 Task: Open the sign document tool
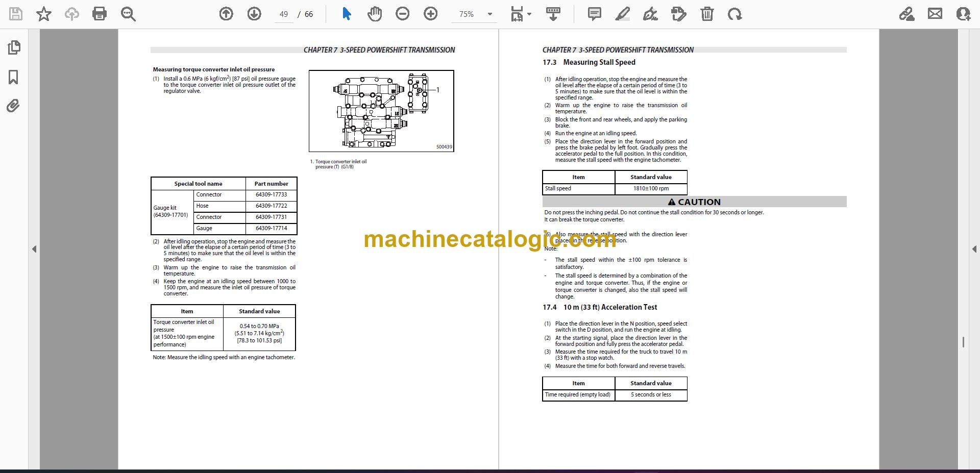650,14
